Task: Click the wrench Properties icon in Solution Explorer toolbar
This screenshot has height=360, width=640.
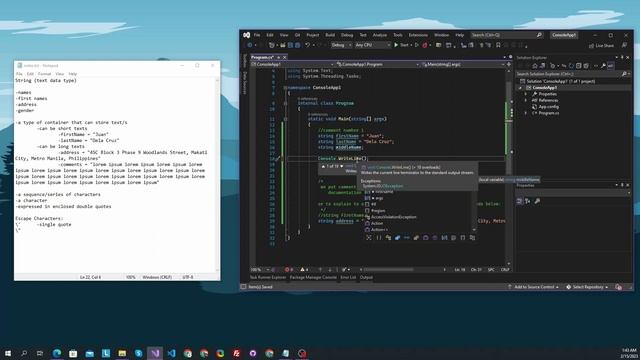Action: 603,66
